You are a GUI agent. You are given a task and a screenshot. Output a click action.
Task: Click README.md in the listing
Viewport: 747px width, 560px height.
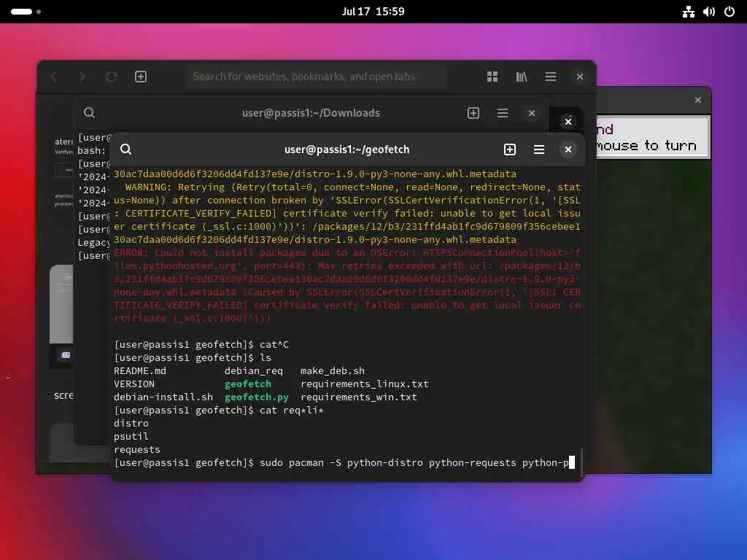140,371
